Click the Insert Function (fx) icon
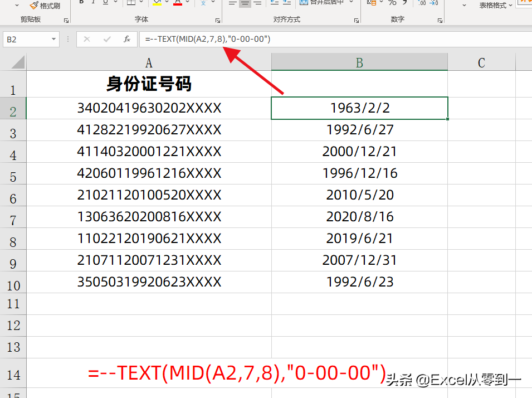532x398 pixels. coord(126,39)
